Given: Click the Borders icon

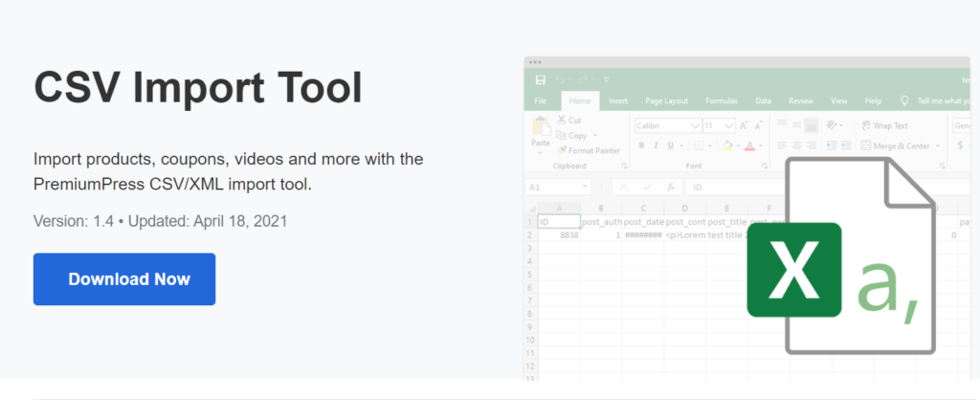Looking at the screenshot, I should tap(699, 145).
